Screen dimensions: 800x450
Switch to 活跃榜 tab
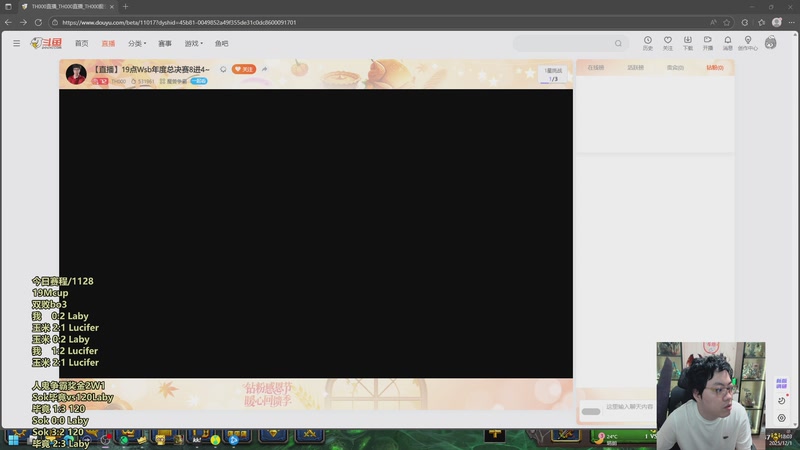coord(635,67)
